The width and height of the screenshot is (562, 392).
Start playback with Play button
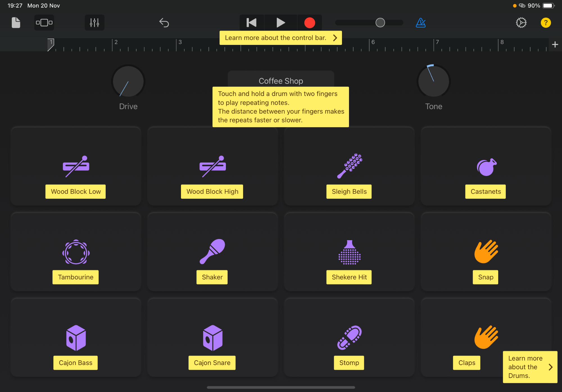(x=280, y=22)
